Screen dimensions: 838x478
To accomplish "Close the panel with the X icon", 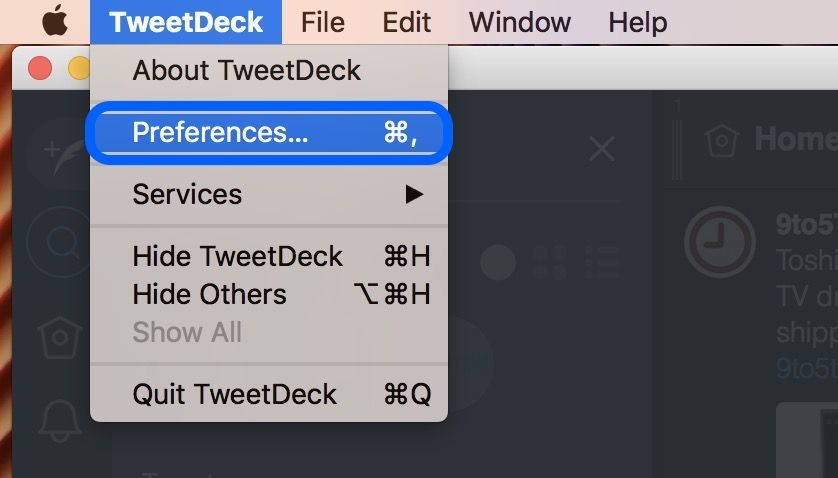I will [x=602, y=149].
